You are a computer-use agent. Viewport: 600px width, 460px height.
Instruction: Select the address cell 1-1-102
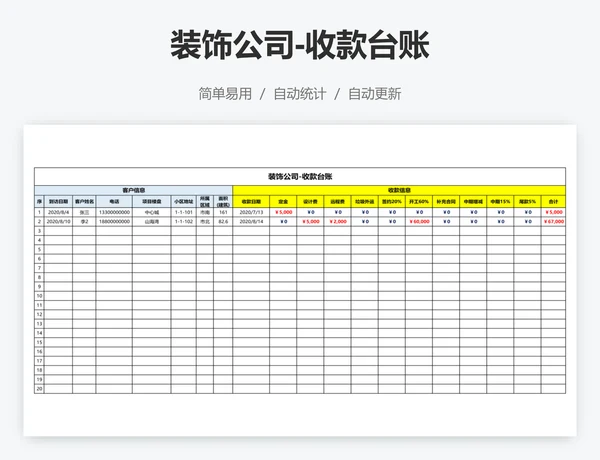point(184,222)
